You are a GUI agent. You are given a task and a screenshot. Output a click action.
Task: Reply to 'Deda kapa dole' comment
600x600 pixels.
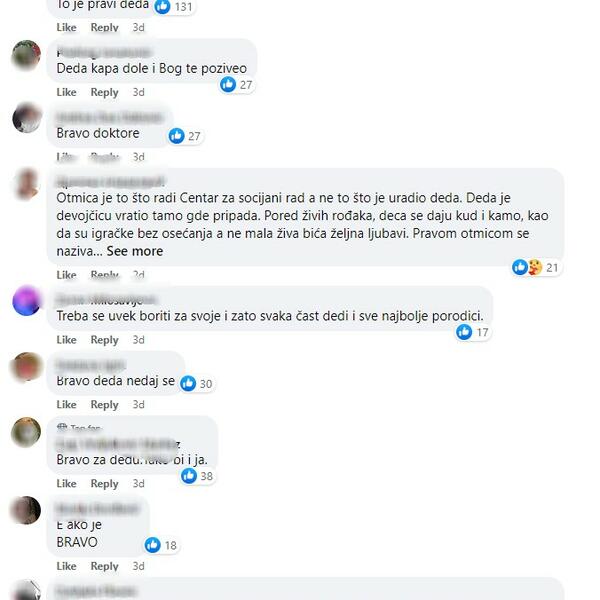(x=104, y=92)
